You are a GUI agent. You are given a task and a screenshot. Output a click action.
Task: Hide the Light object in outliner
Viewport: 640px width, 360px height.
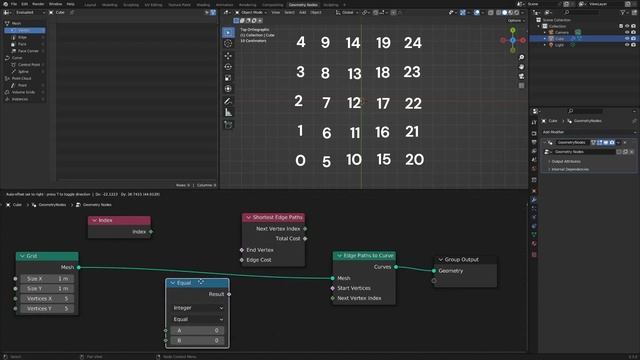627,45
